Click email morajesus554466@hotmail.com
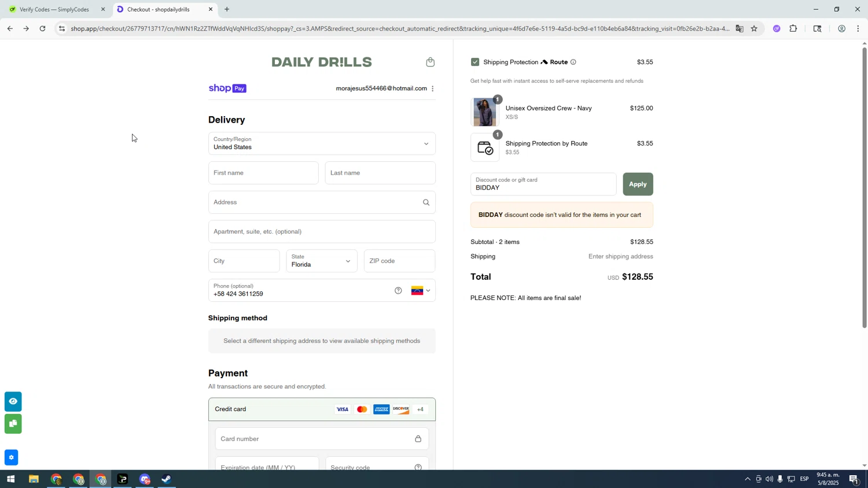The height and width of the screenshot is (488, 868). tap(381, 88)
